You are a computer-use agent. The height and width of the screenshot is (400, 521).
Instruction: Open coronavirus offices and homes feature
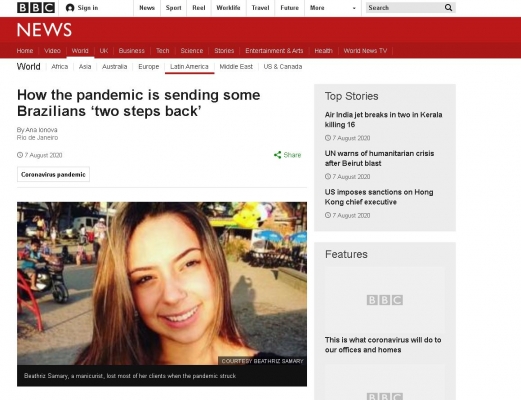383,345
